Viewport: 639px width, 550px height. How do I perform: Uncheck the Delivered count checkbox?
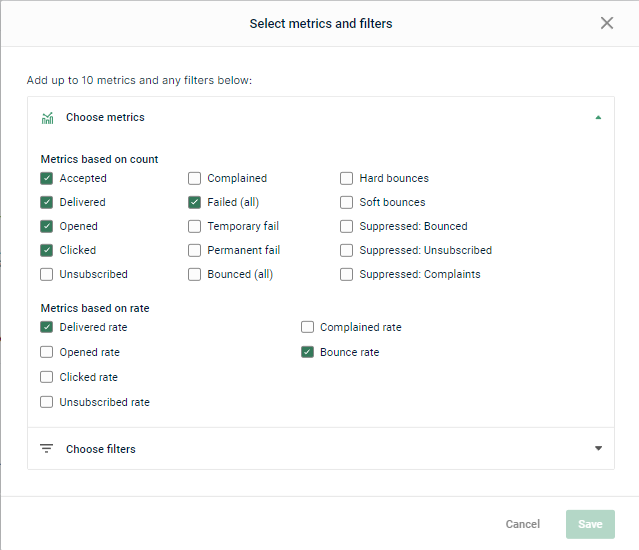(47, 203)
